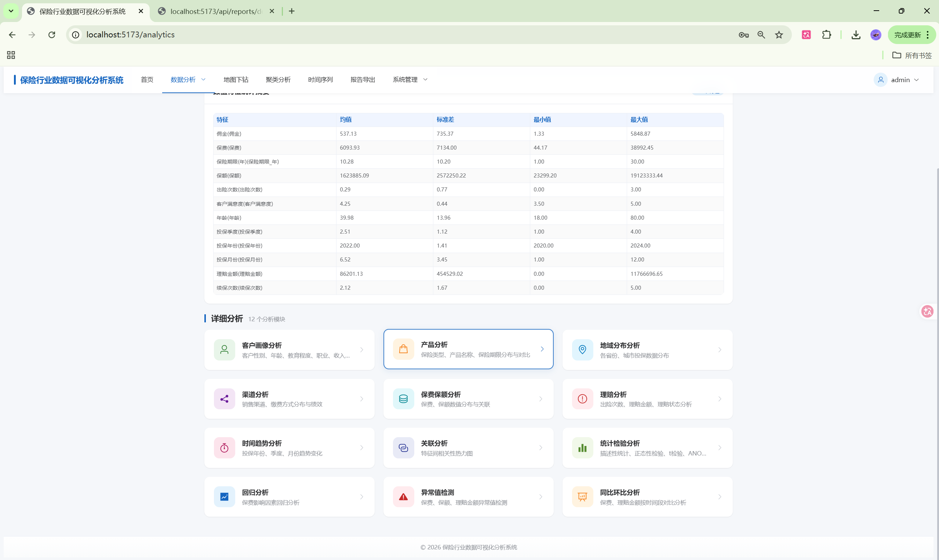
Task: Click the statistical test bar chart icon
Action: point(582,448)
